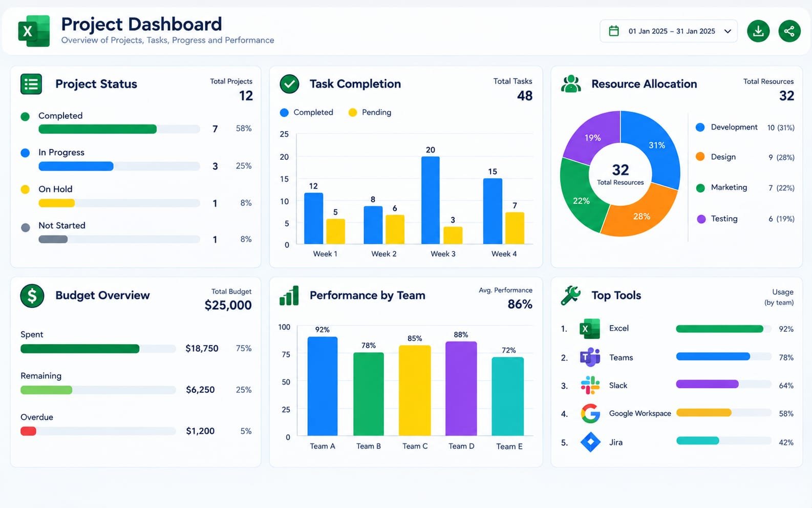This screenshot has width=812, height=508.
Task: Click the Google Workspace icon
Action: (x=590, y=413)
